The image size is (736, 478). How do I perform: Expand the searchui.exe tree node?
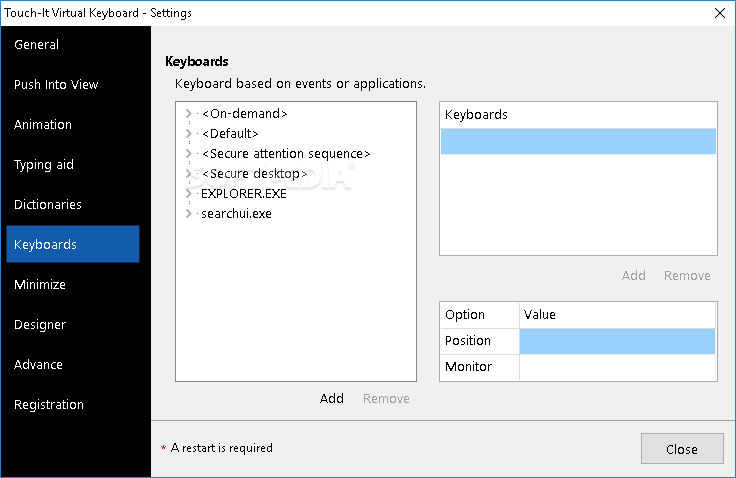[x=189, y=214]
